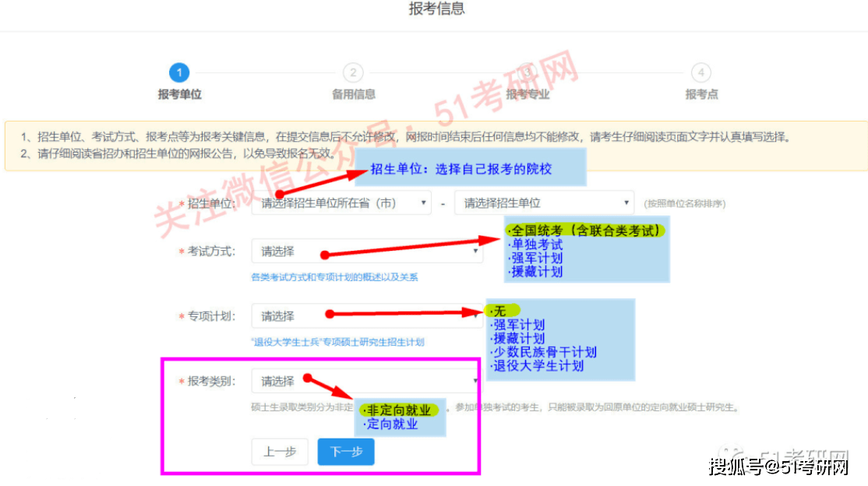Click step 4 circle 报考点
This screenshot has width=868, height=486.
[x=700, y=72]
